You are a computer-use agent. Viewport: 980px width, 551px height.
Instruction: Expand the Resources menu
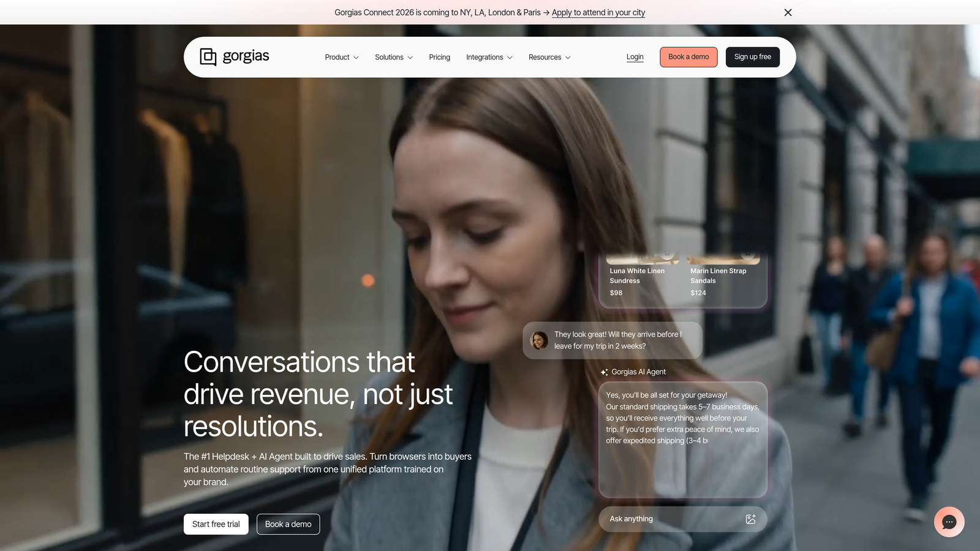click(549, 57)
